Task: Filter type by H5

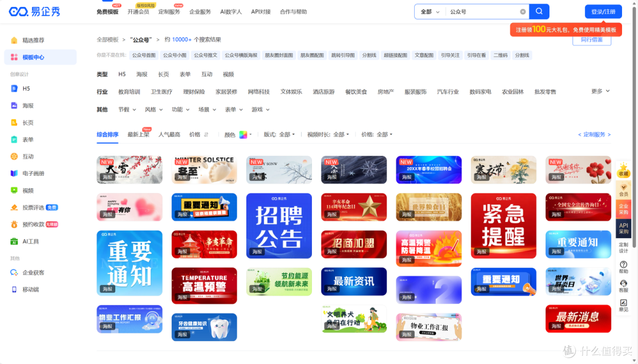Action: pos(122,74)
